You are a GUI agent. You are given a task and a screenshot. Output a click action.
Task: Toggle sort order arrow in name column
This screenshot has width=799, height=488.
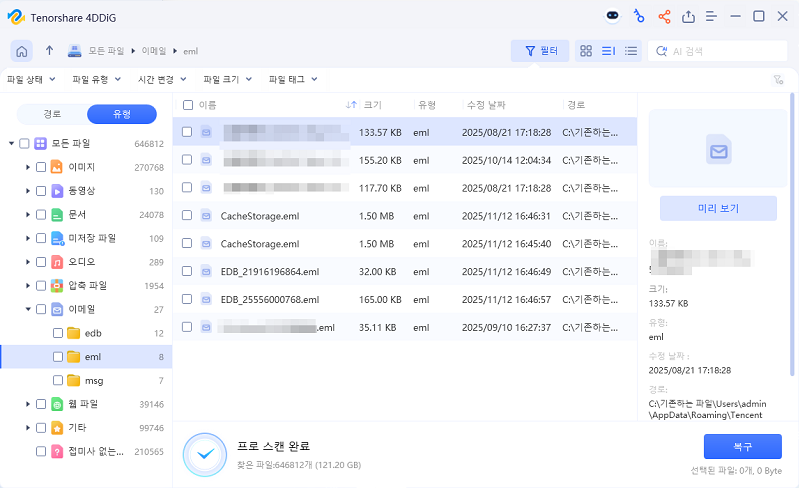351,105
